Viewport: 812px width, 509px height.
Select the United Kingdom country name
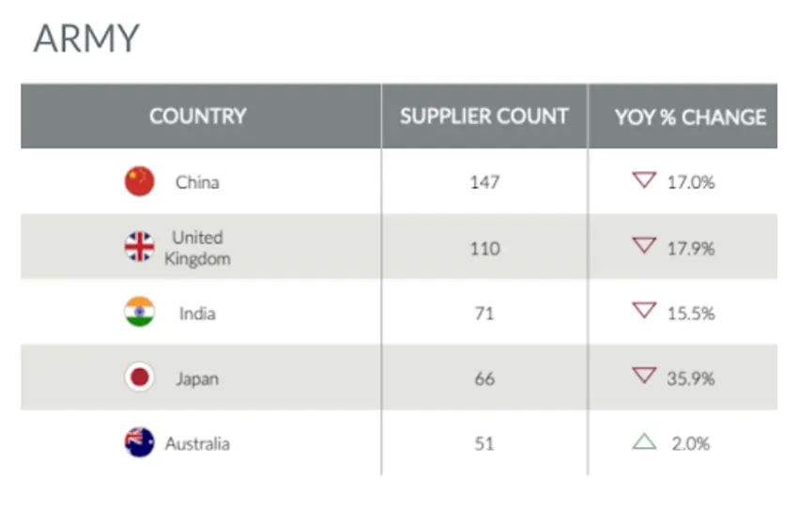tap(197, 248)
